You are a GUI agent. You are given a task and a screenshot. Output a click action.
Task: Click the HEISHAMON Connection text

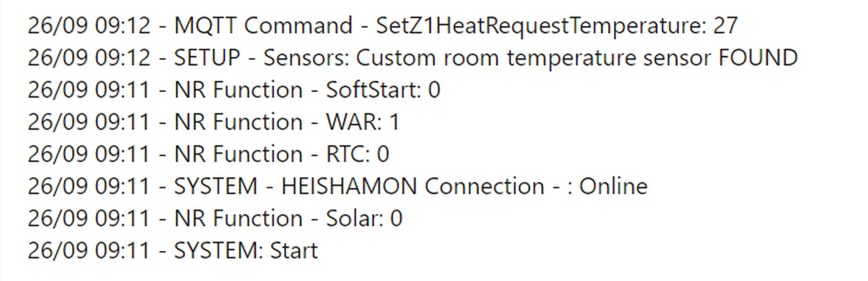[x=412, y=186]
